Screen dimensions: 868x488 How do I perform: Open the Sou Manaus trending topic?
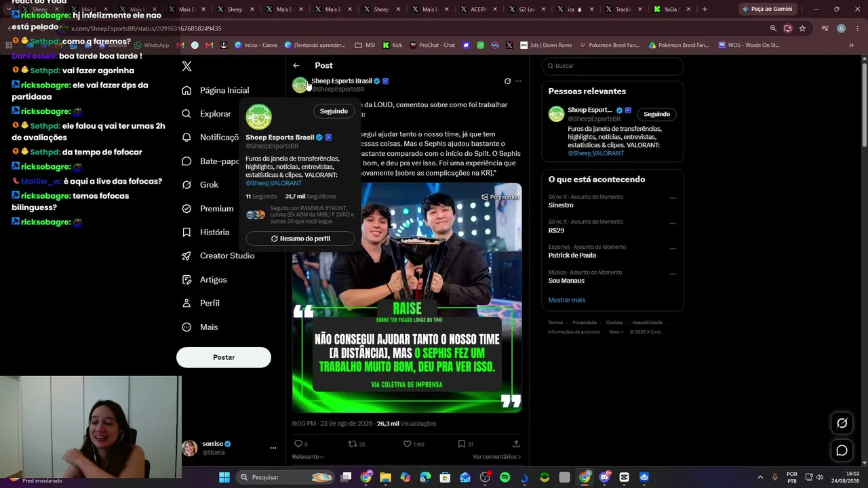coord(566,281)
